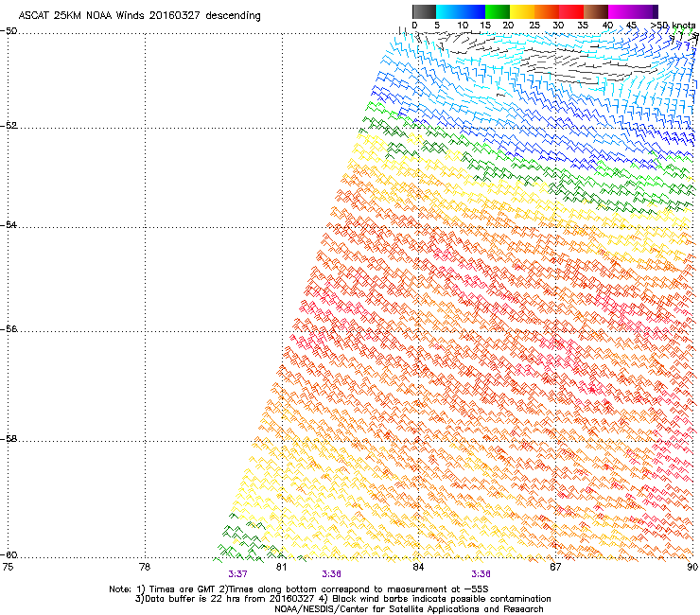Click the yellow 20-25 knots legend segment
The image size is (700, 615).
click(522, 11)
